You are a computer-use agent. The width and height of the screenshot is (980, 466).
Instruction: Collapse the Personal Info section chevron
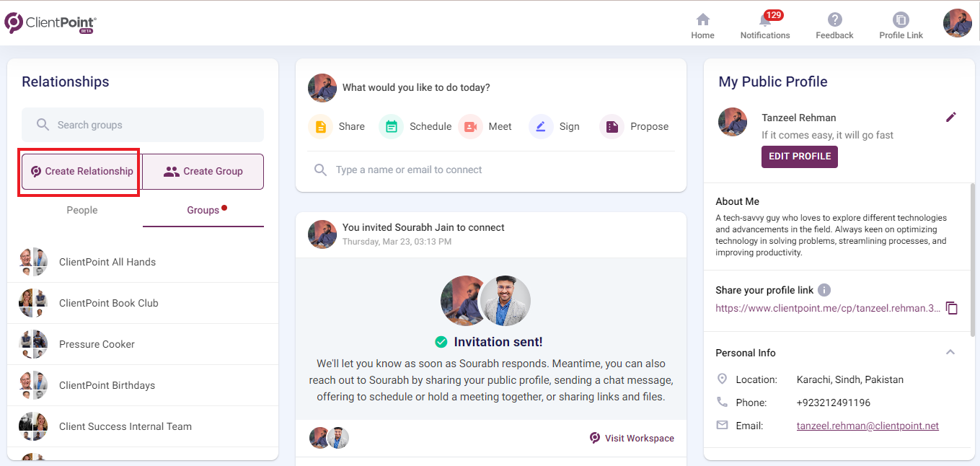(950, 353)
